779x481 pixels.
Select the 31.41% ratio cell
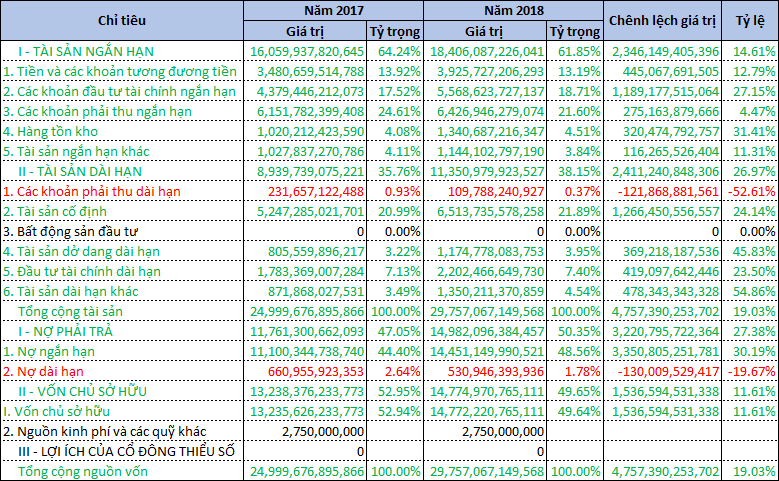(754, 132)
